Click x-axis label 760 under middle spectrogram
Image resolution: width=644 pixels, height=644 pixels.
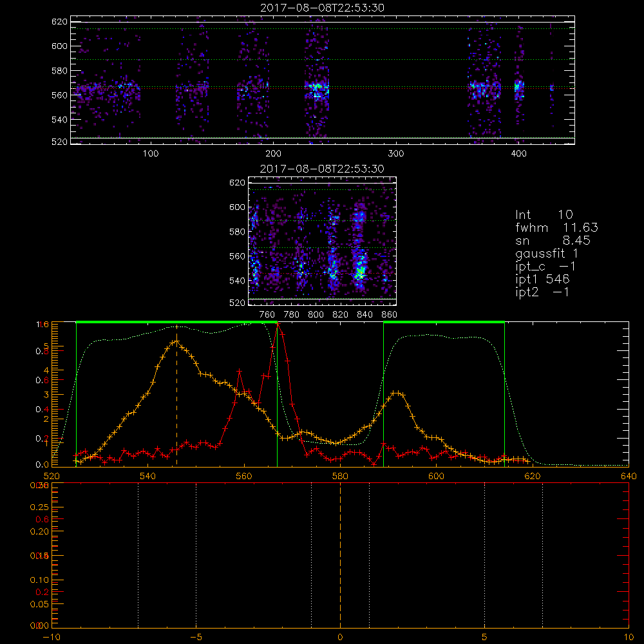(x=267, y=315)
